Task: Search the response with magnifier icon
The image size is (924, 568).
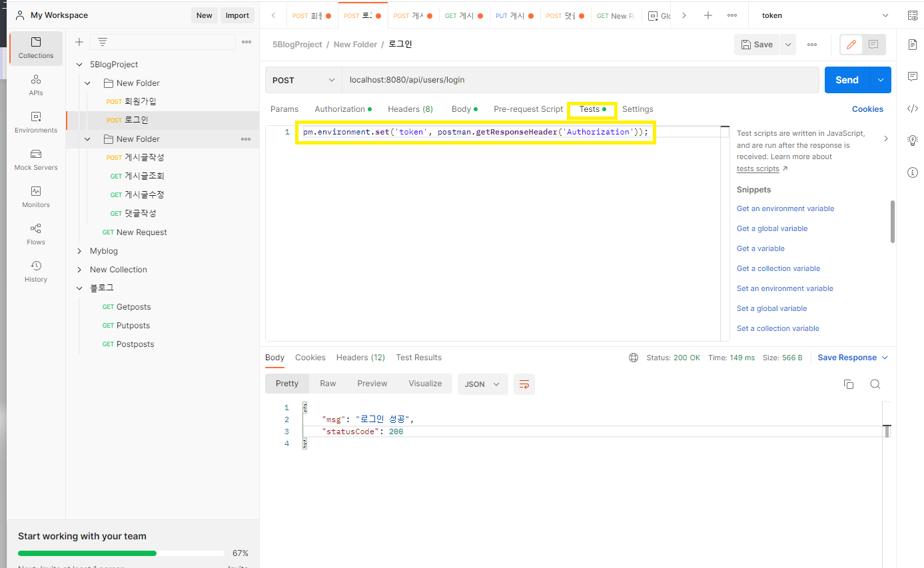Action: (x=875, y=384)
